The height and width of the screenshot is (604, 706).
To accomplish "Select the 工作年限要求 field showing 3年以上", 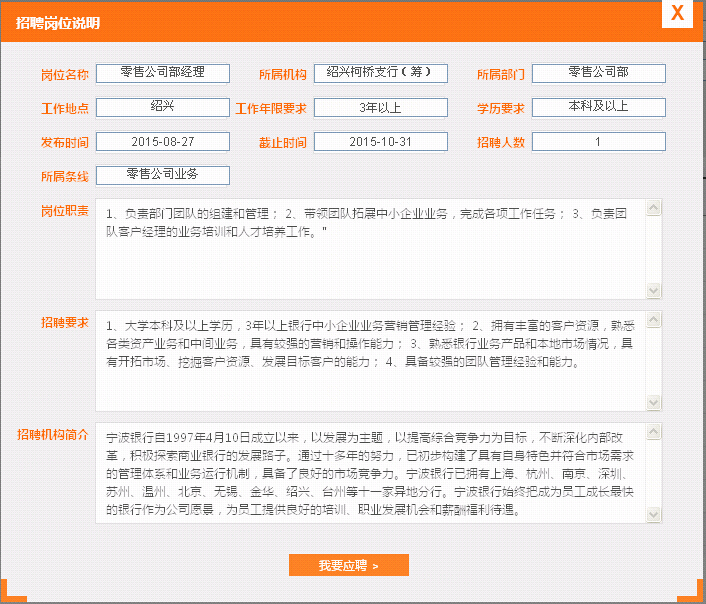I will point(380,107).
